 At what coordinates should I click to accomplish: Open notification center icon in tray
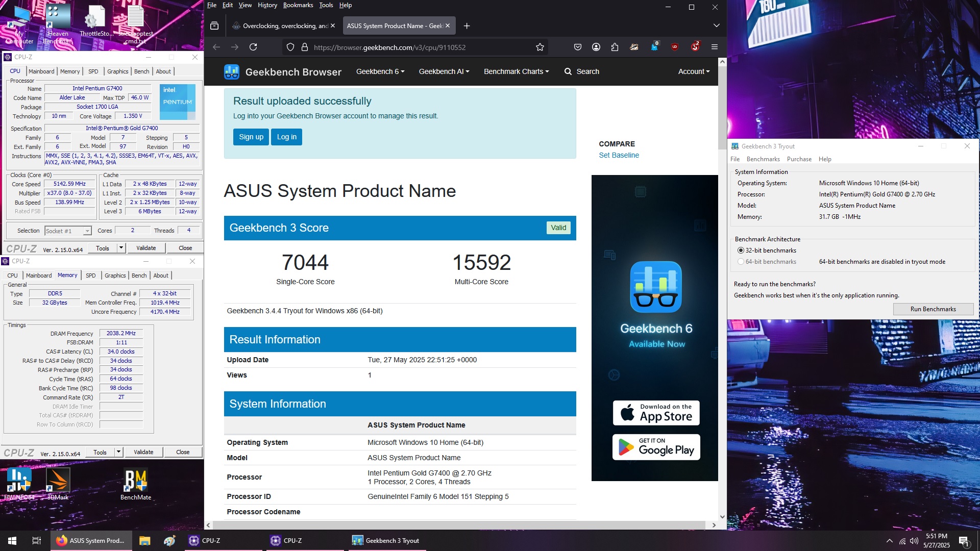[964, 541]
